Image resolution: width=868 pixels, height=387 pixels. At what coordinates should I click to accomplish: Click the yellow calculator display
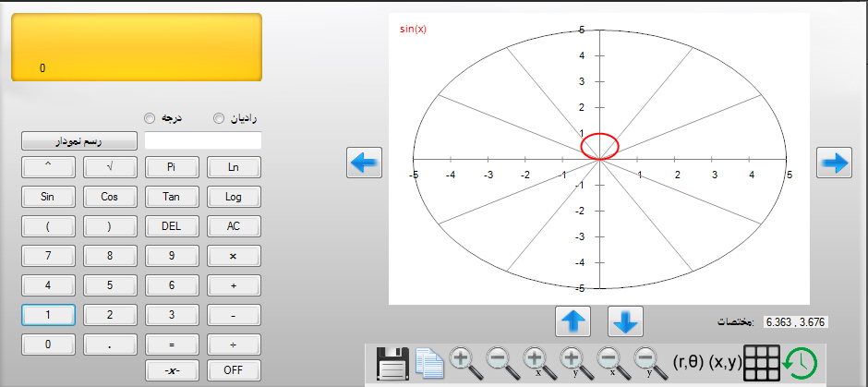(x=137, y=48)
